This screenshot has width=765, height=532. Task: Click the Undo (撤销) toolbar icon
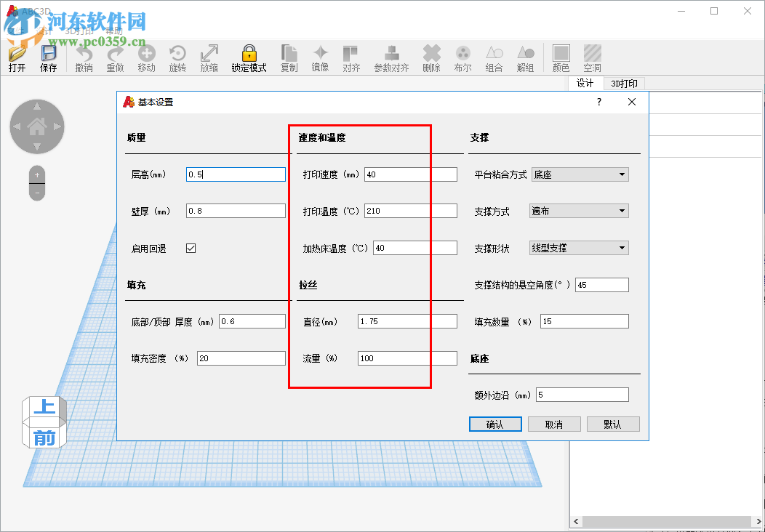coord(84,59)
